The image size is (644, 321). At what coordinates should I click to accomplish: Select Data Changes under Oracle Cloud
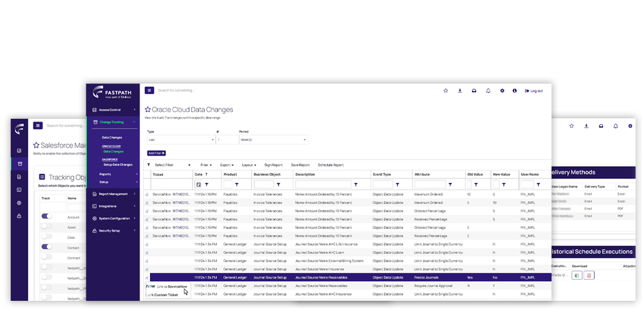(113, 151)
